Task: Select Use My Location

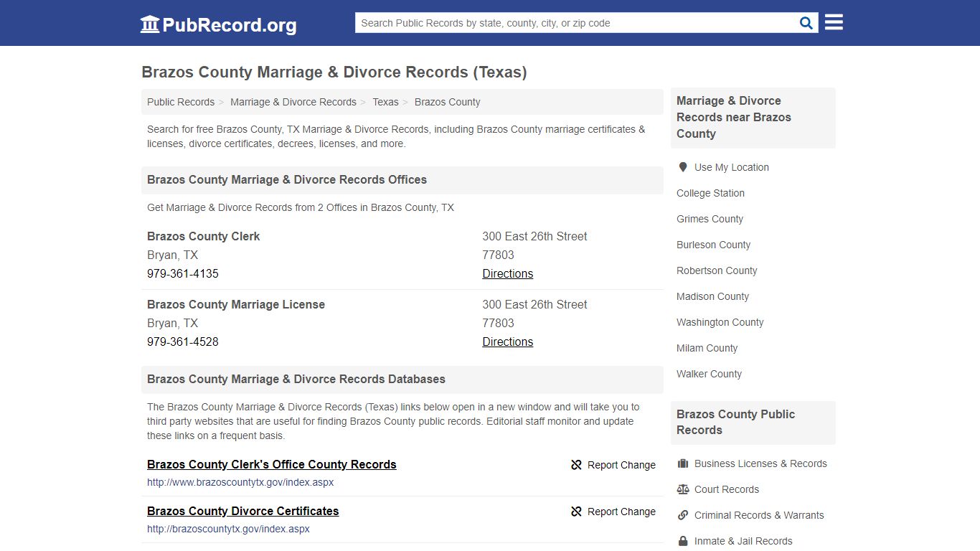Action: [x=732, y=167]
